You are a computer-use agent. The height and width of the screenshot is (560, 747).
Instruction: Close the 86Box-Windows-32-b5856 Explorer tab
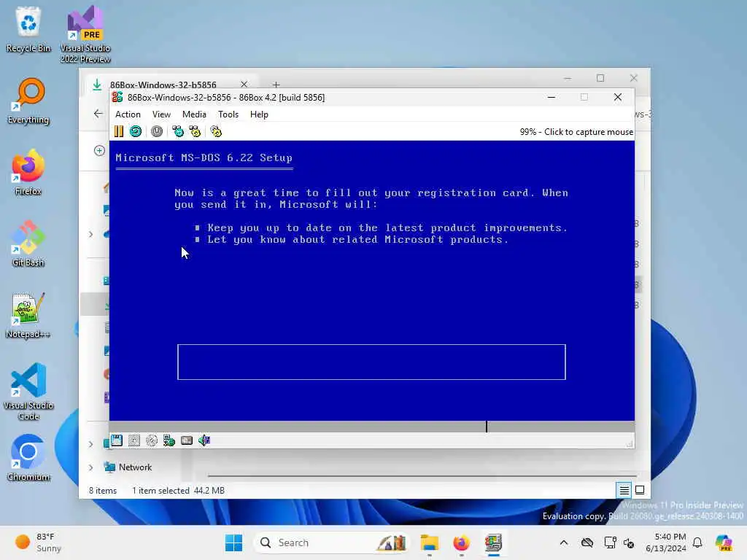244,85
